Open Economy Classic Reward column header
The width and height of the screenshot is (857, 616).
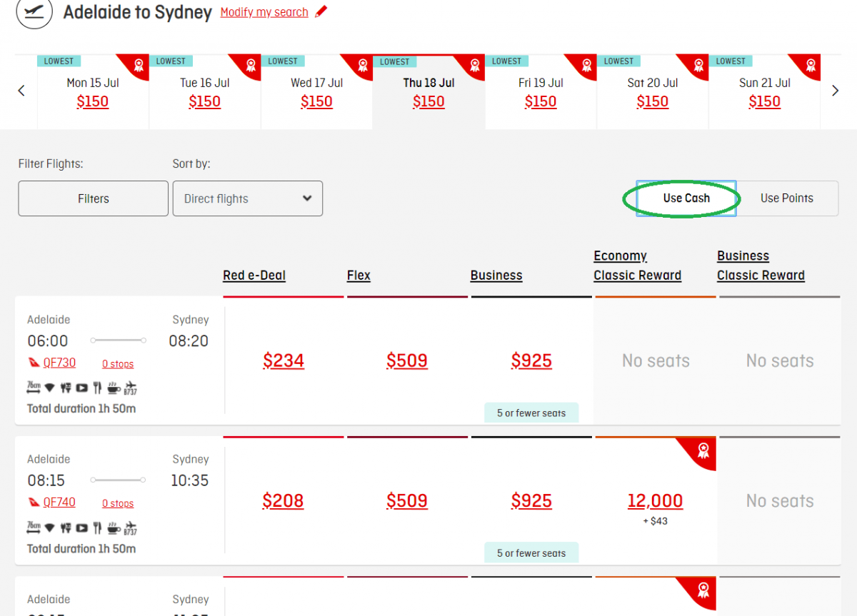click(637, 266)
